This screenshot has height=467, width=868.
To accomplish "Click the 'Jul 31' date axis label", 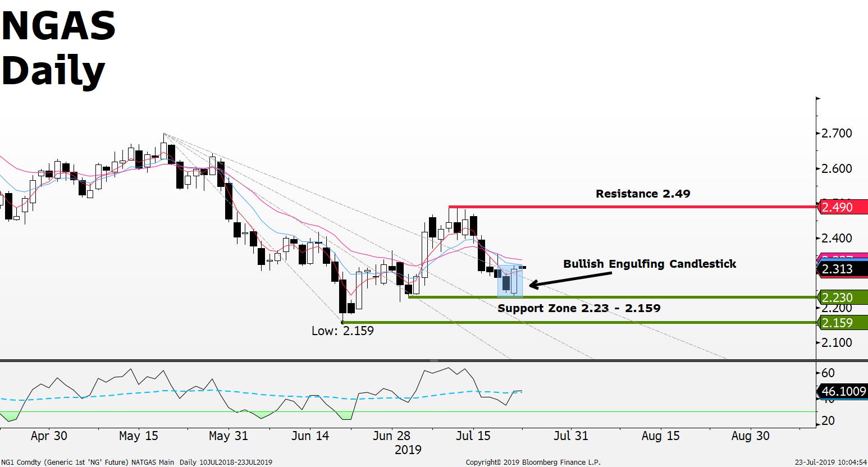I will (x=570, y=436).
